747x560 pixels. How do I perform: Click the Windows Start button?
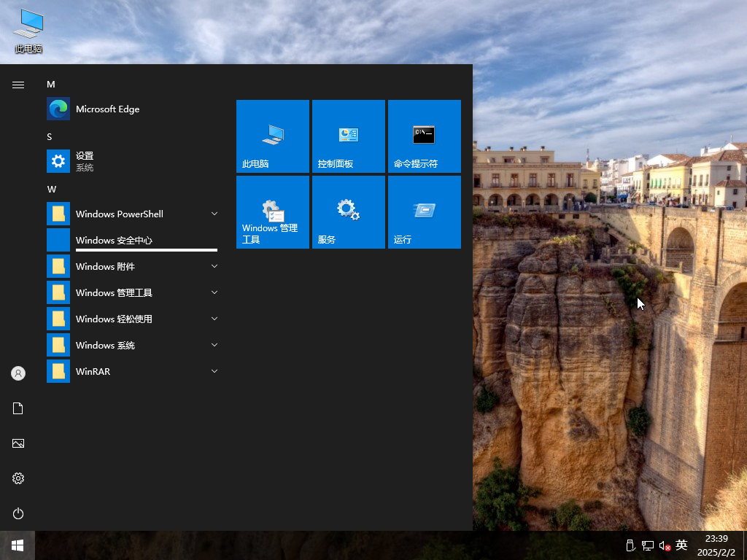tap(18, 545)
